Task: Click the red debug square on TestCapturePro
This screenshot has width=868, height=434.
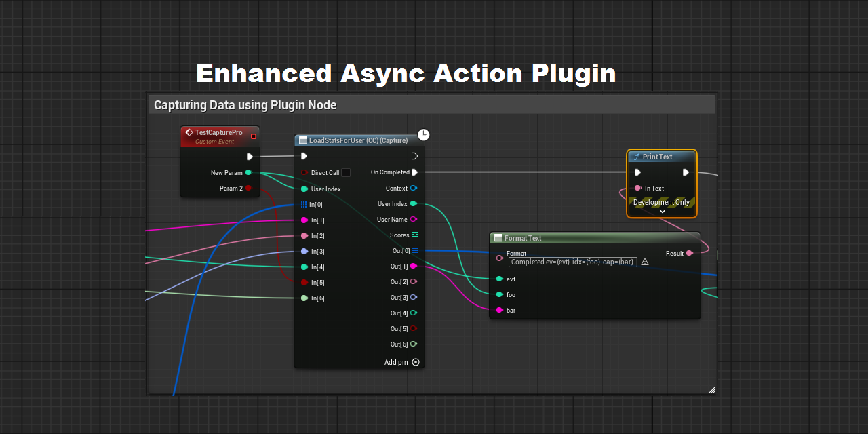Action: tap(254, 136)
